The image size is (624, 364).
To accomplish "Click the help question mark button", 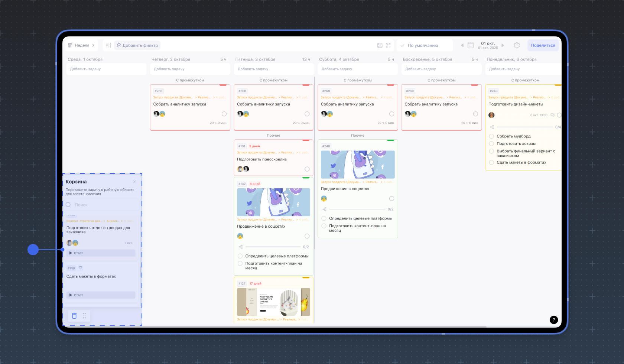I will pos(553,320).
